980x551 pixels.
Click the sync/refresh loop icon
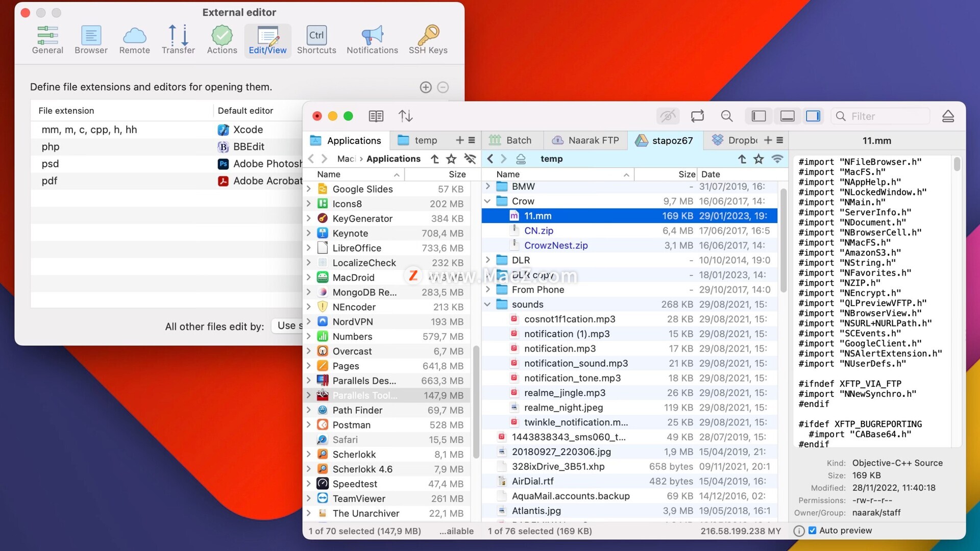[x=697, y=116]
